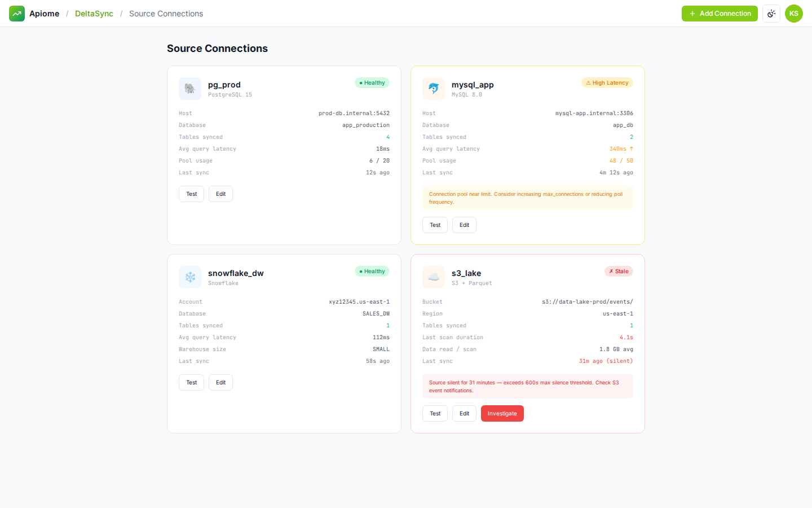
Task: Click host value prod-db.internal:5432
Action: (x=354, y=113)
